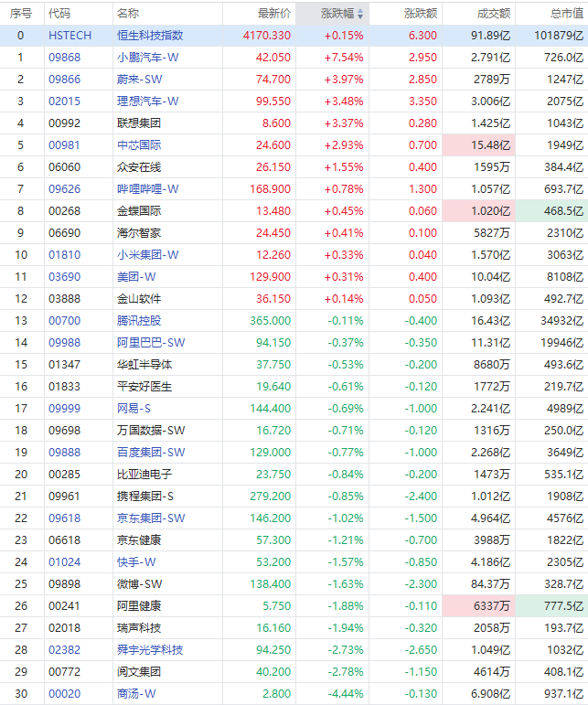Click the 总市值 column header

tap(567, 14)
